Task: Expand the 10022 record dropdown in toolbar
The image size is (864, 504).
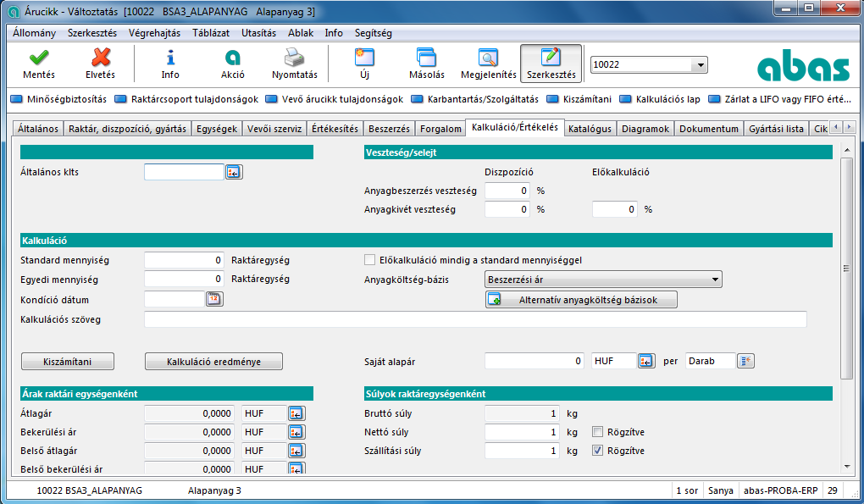Action: (700, 65)
